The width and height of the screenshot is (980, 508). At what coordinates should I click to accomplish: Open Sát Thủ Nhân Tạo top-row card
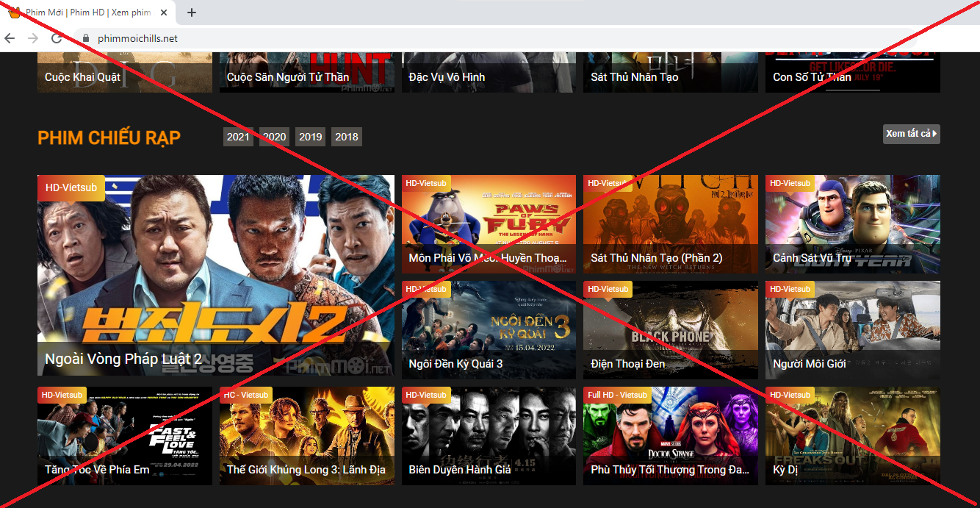coord(671,73)
